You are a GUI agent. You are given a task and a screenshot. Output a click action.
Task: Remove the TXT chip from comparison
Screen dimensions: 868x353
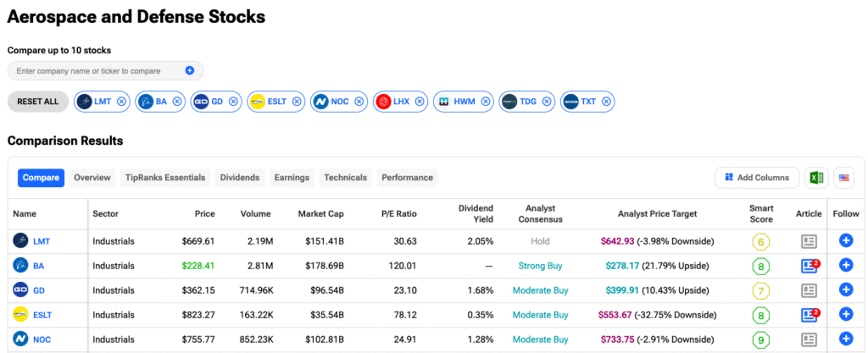tap(605, 102)
